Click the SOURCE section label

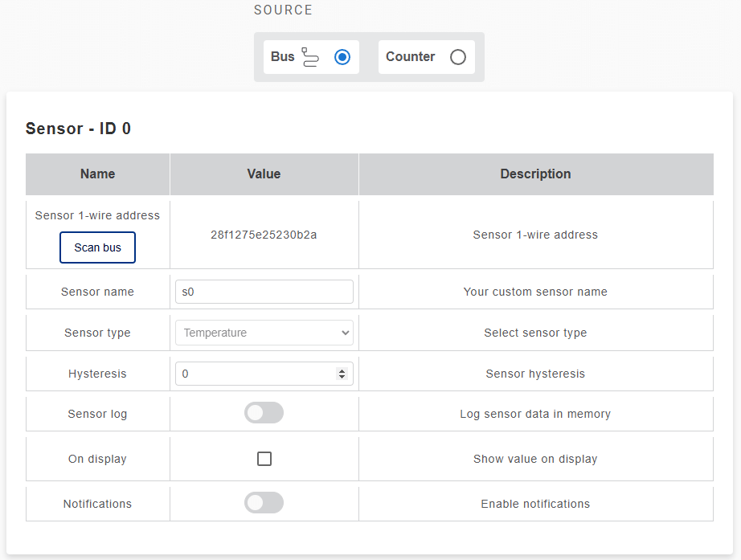tap(283, 10)
